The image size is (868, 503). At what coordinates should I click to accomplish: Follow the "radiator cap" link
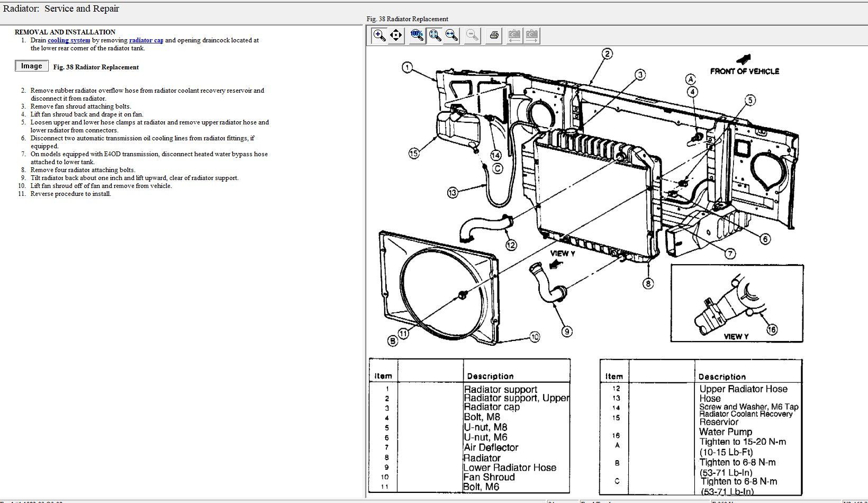coord(146,40)
